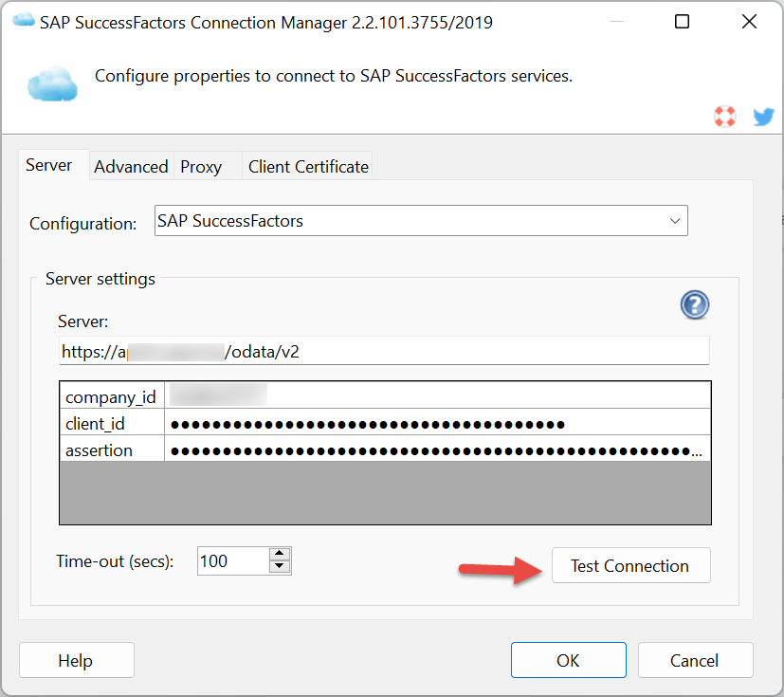Click the assertion label cell
The height and width of the screenshot is (697, 784).
coord(112,449)
